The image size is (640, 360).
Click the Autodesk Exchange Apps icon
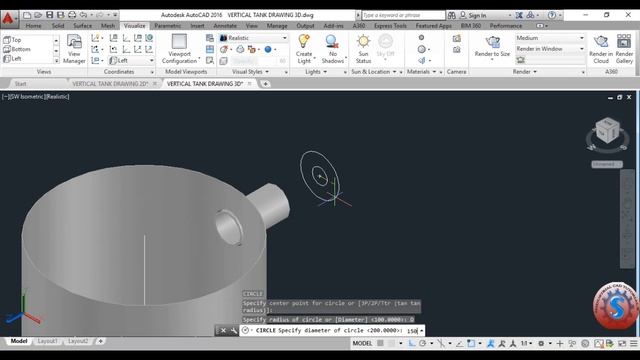(x=519, y=15)
